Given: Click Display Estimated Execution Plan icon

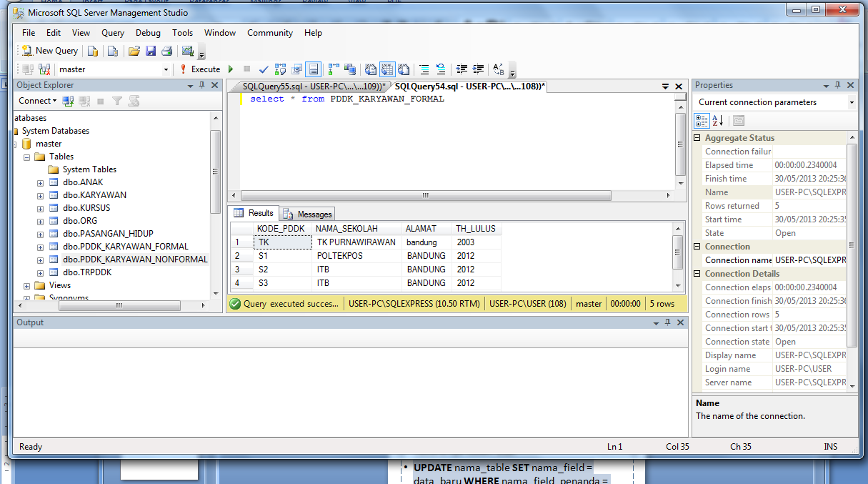Looking at the screenshot, I should [280, 69].
